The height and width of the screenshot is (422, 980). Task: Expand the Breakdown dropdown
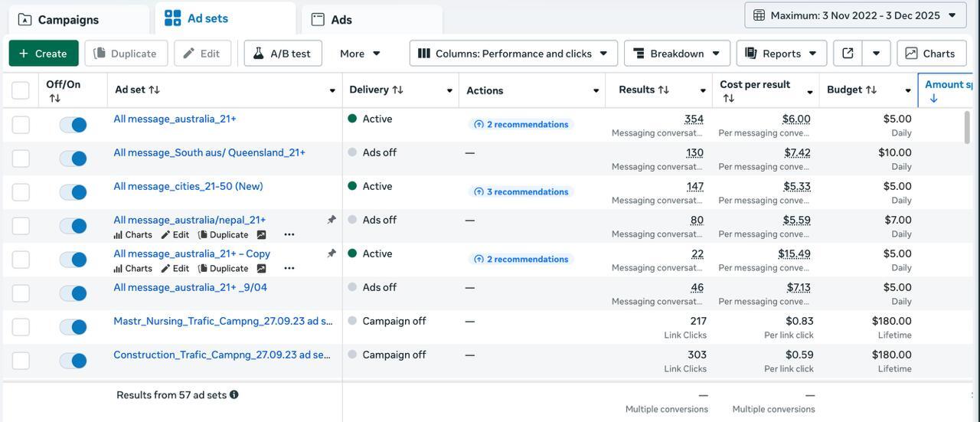click(x=677, y=54)
